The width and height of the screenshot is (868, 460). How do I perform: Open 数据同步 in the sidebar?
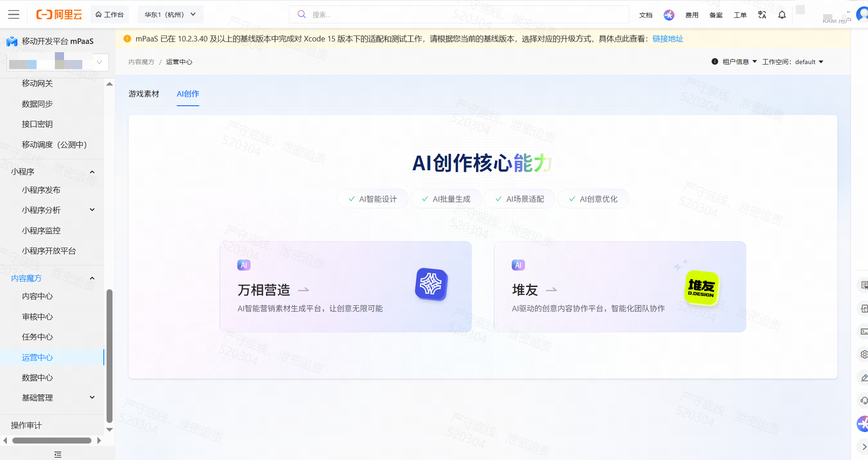pyautogui.click(x=38, y=104)
